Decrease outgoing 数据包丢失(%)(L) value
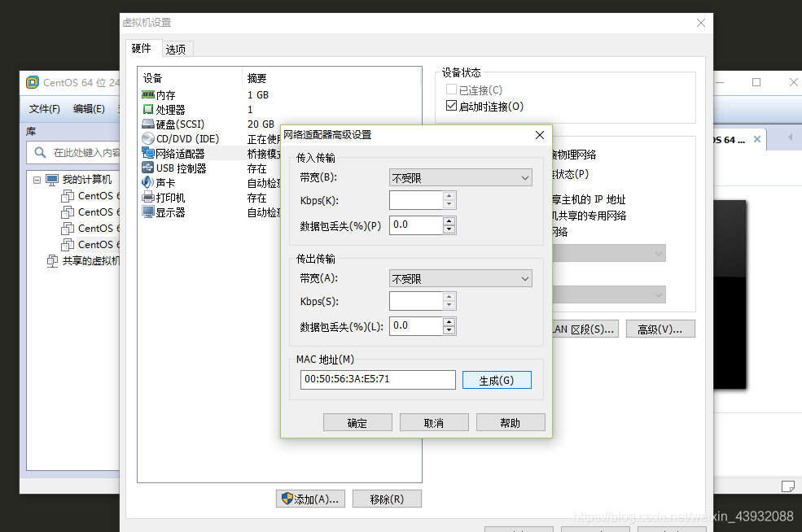This screenshot has height=532, width=802. (449, 330)
